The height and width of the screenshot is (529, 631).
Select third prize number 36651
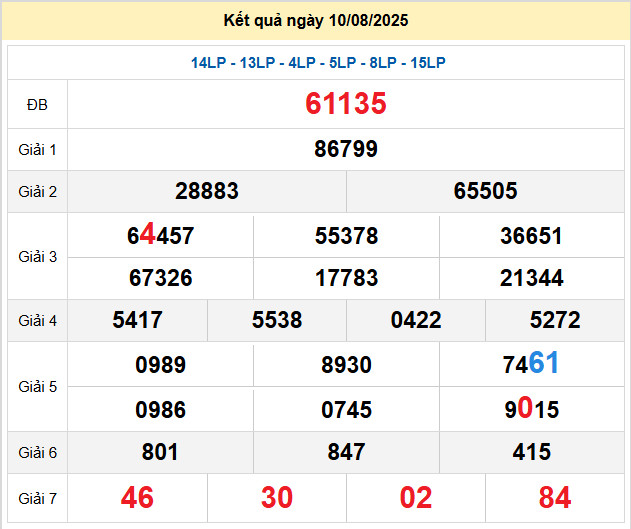coord(531,236)
